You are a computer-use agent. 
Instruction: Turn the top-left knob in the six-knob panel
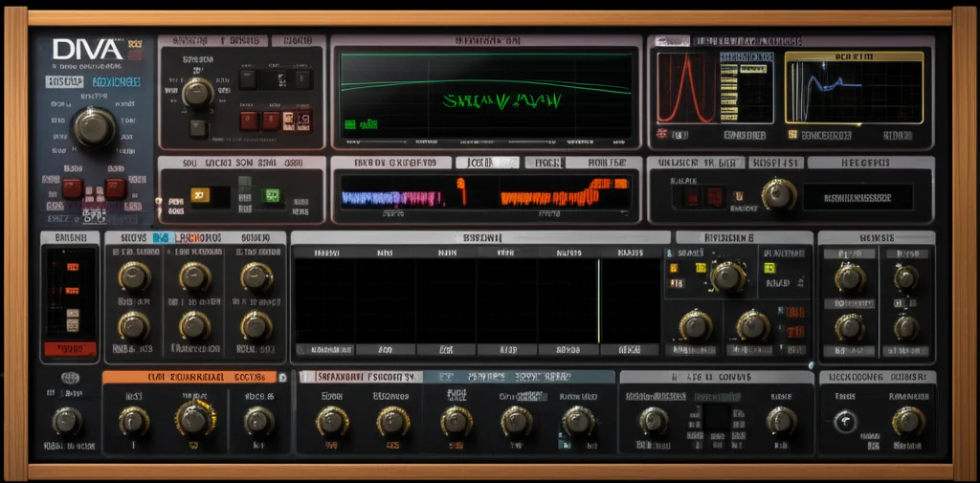(x=134, y=276)
